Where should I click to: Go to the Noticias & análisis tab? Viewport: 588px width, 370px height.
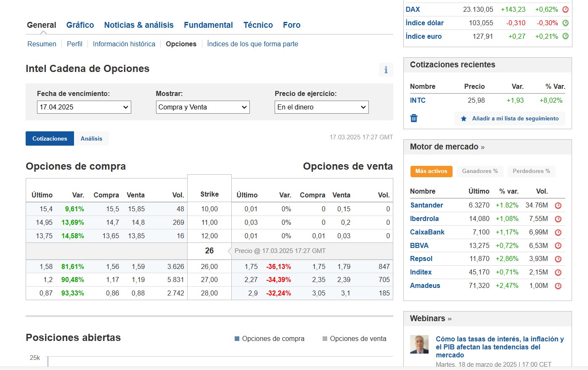(x=139, y=25)
